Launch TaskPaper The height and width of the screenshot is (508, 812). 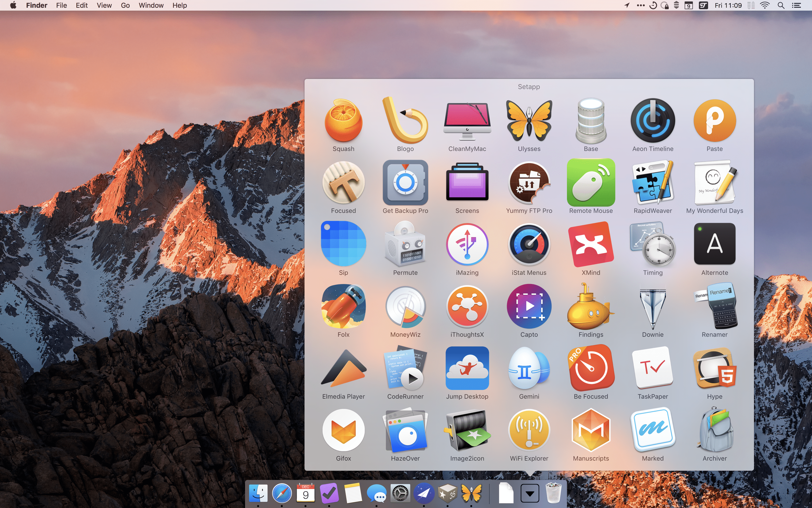(652, 368)
